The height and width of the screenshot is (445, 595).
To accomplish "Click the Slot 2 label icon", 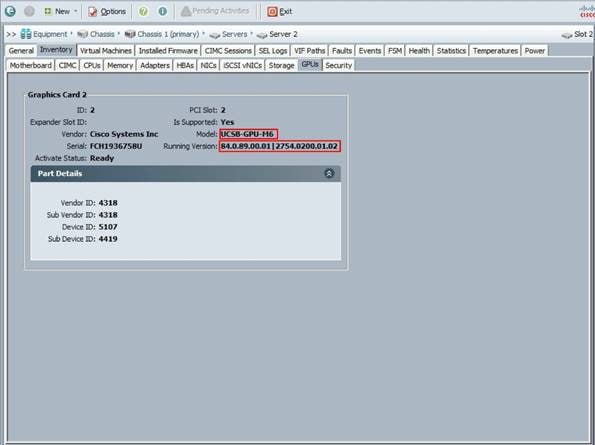I will coord(567,35).
